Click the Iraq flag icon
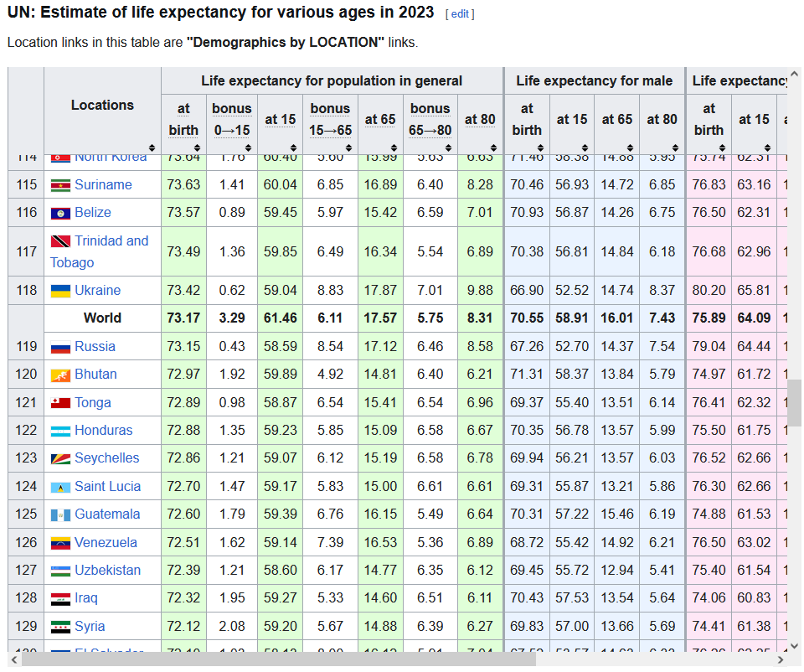 (x=60, y=598)
